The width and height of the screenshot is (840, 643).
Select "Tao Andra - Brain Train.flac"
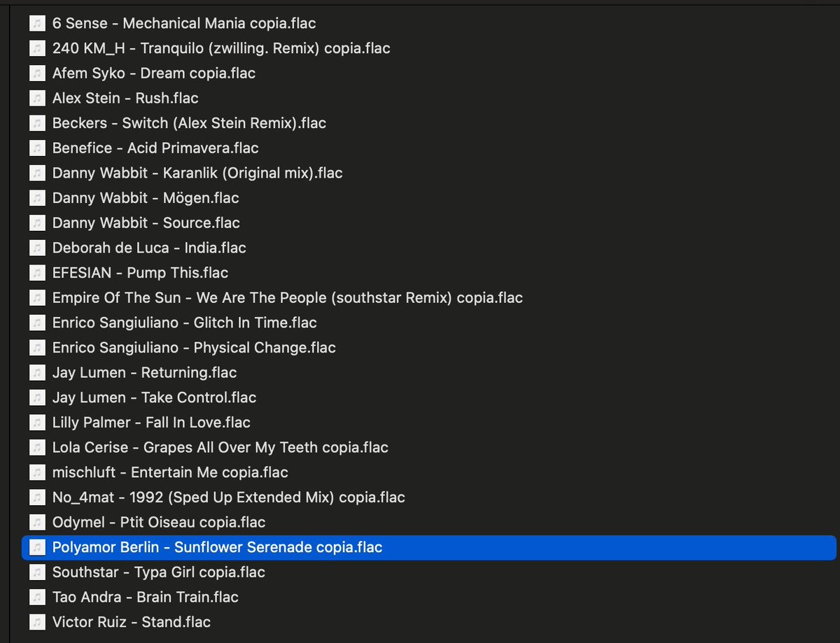point(146,597)
